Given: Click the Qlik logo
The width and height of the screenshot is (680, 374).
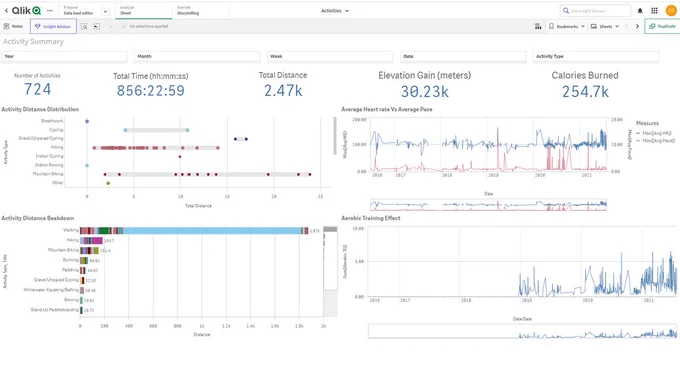Looking at the screenshot, I should point(26,10).
